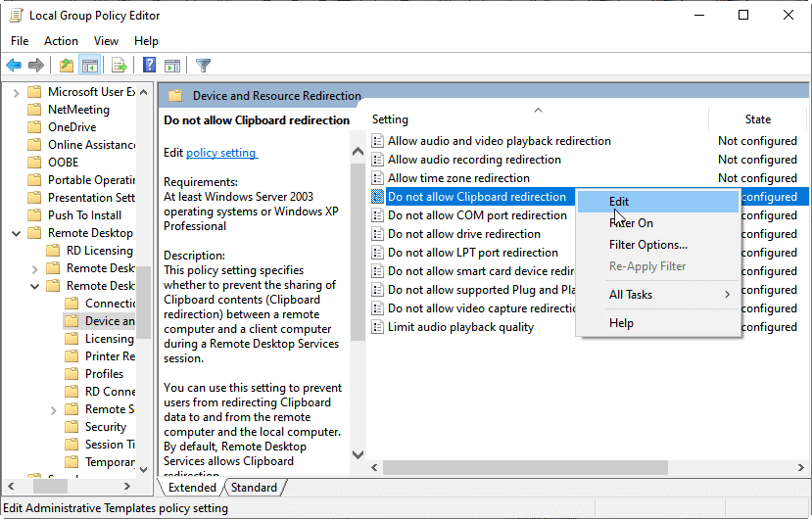812x519 pixels.
Task: Select Filter Options... in context menu
Action: tap(647, 245)
